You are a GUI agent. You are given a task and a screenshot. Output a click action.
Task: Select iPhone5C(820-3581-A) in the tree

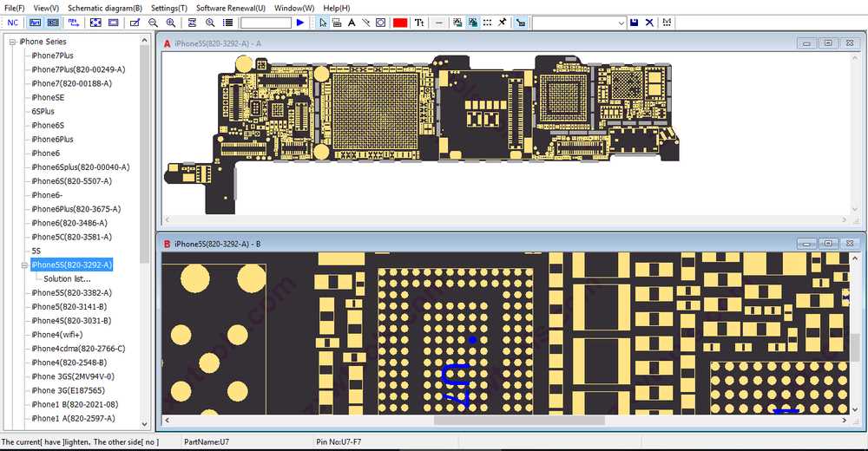tap(71, 237)
